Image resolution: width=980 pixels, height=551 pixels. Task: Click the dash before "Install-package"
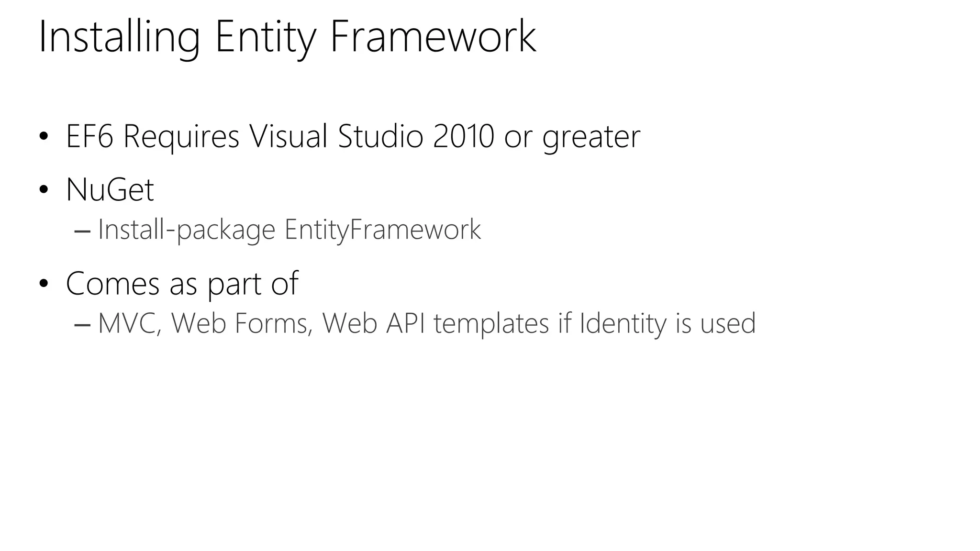[83, 231]
